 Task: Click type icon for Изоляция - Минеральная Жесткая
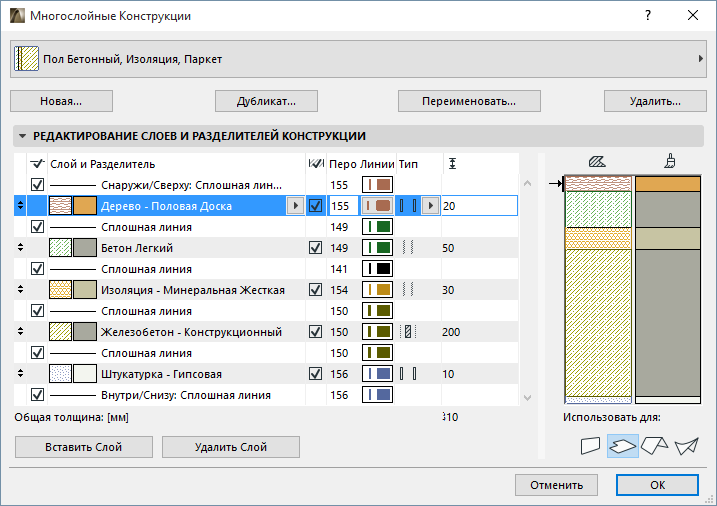pos(408,290)
